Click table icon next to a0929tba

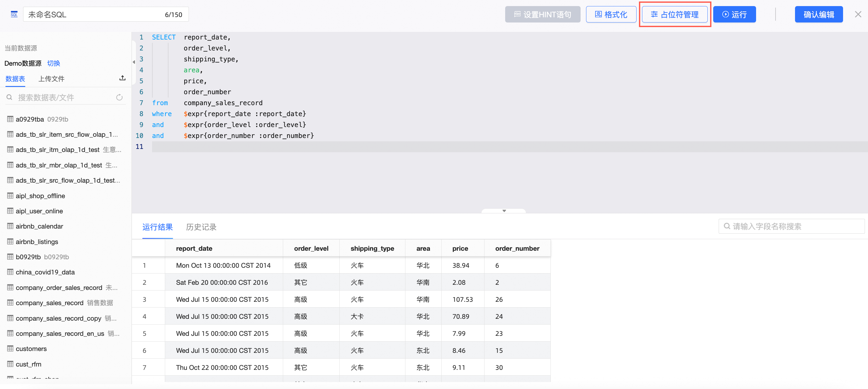[10, 119]
